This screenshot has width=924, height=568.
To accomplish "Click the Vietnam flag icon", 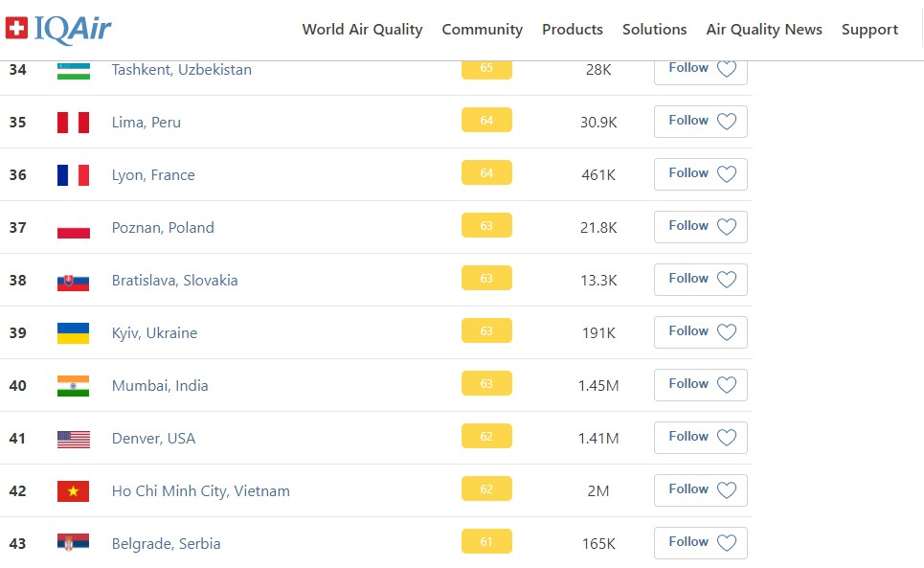I will pos(73,491).
